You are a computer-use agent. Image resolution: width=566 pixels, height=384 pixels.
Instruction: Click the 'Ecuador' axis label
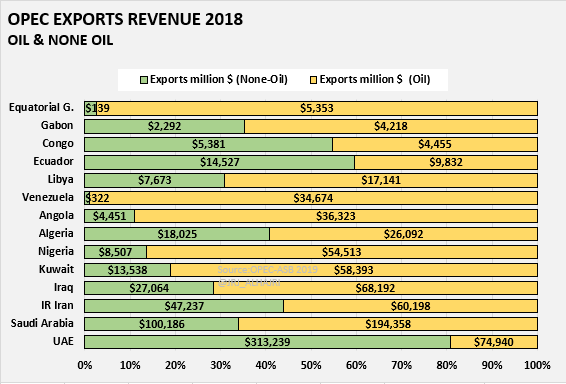coord(53,161)
